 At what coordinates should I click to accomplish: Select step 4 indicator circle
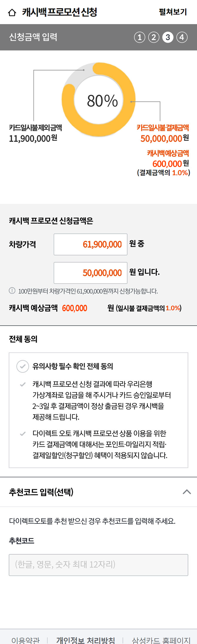[182, 37]
